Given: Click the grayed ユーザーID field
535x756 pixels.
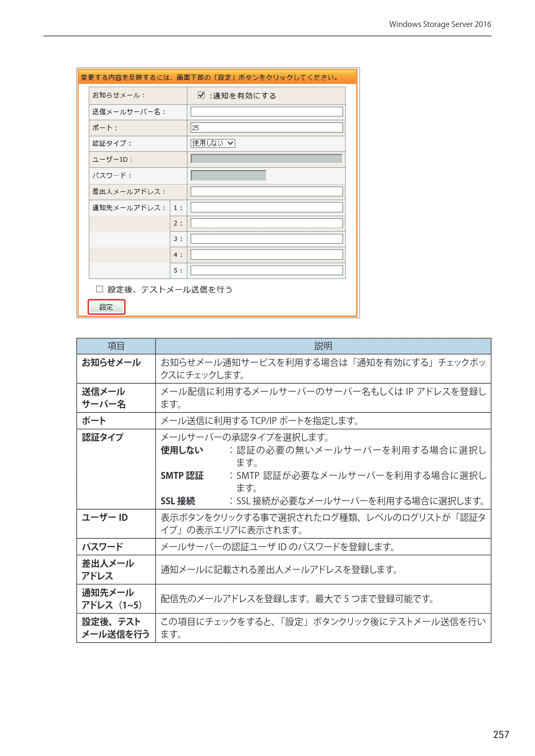Looking at the screenshot, I should (267, 159).
